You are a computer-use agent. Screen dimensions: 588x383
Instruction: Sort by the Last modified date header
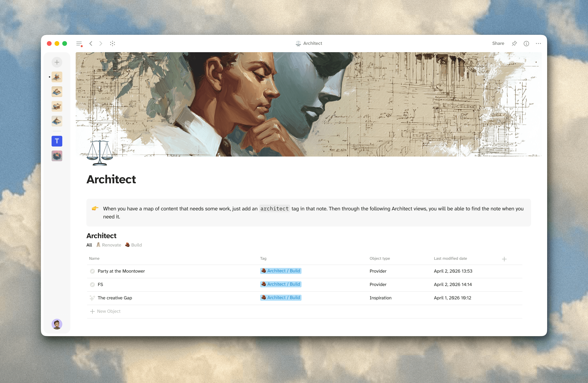tap(450, 258)
